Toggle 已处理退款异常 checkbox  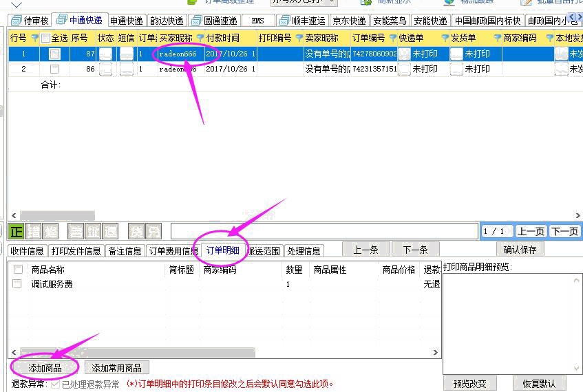[x=55, y=384]
